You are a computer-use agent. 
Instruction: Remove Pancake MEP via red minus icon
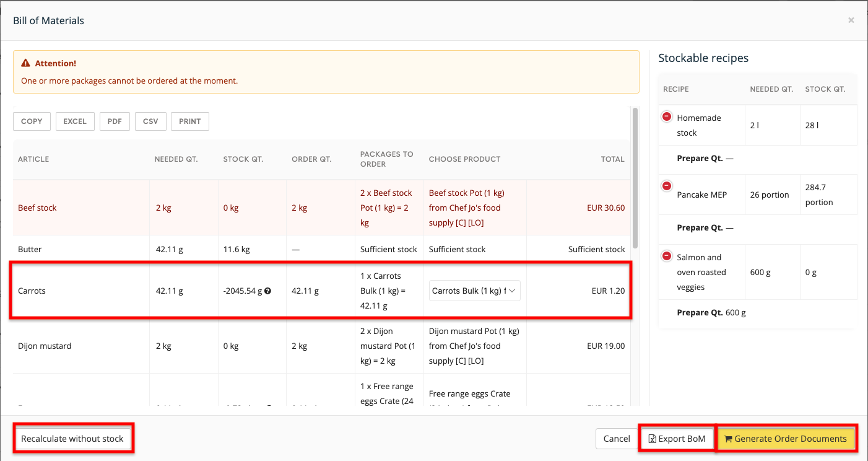pos(667,186)
